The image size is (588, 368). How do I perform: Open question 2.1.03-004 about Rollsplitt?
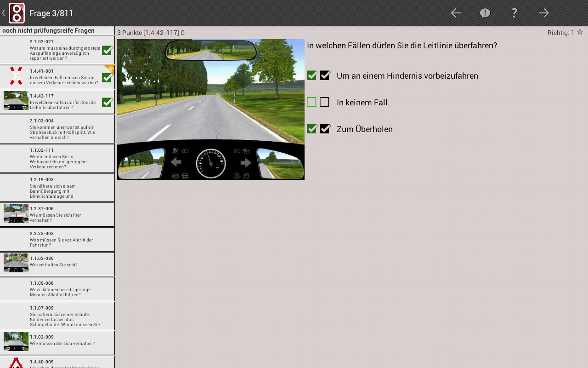(x=57, y=129)
